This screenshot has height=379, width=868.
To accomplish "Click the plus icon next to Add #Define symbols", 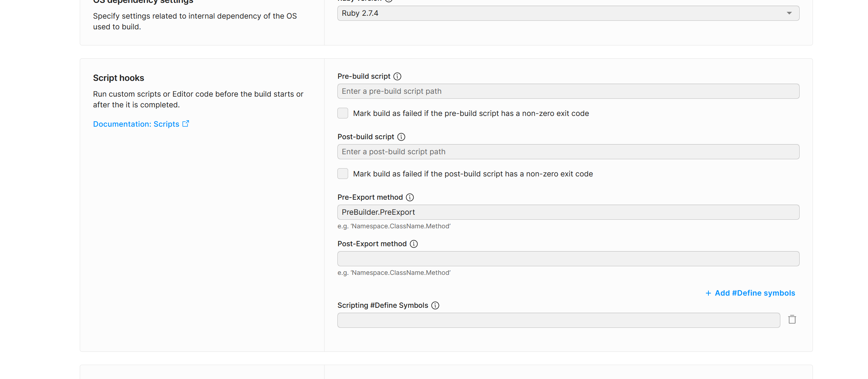I will point(708,293).
